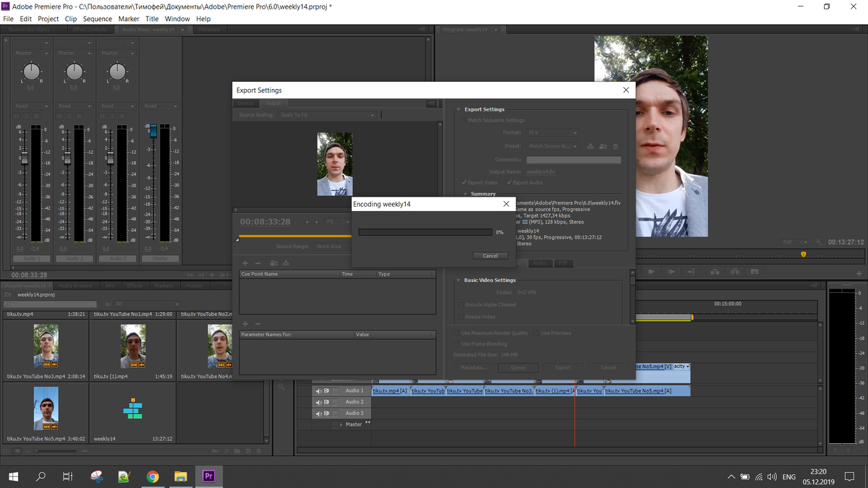Mute Audio 1 track output speaker icon
This screenshot has height=488, width=868.
[x=319, y=391]
